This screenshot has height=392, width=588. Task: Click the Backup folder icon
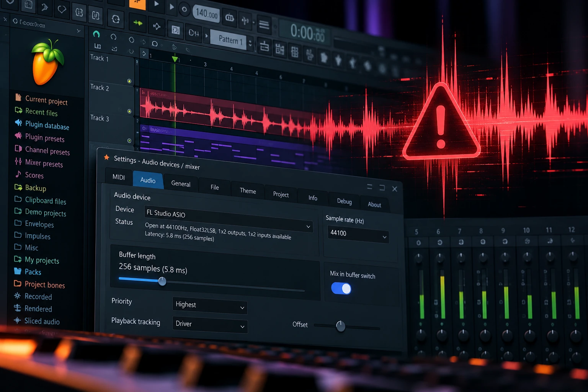[18, 187]
